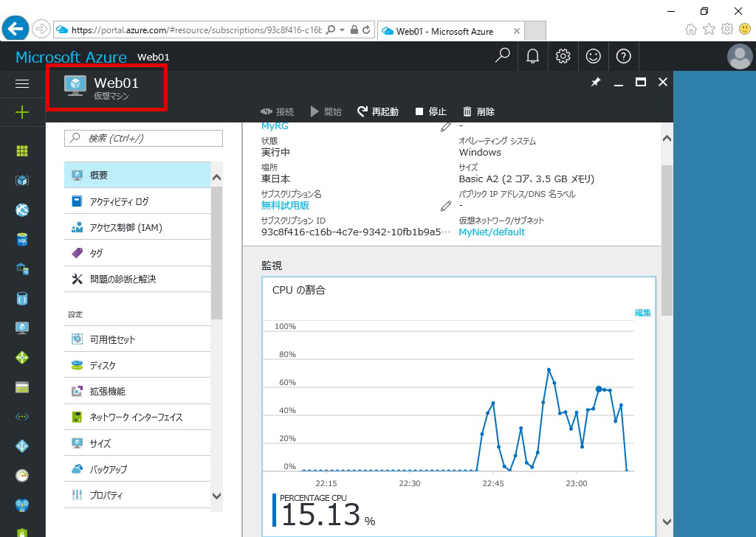Click 接続 connect button
This screenshot has height=537, width=756.
[x=278, y=111]
